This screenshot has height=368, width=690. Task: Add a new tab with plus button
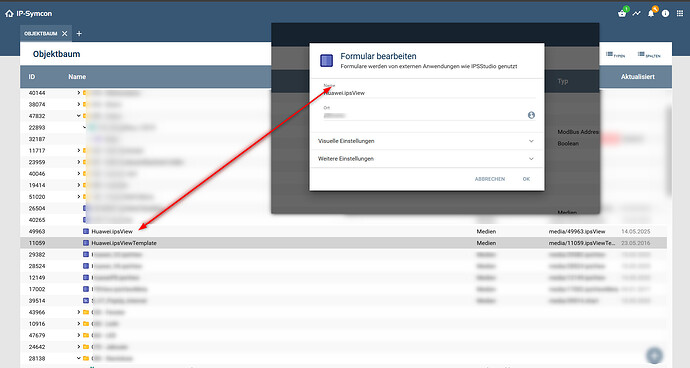pyautogui.click(x=79, y=33)
